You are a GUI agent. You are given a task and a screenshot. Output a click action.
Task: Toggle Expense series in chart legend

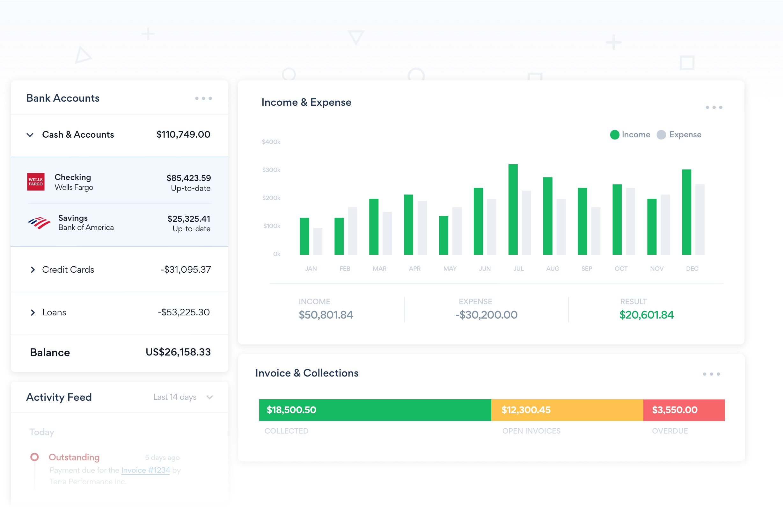679,135
